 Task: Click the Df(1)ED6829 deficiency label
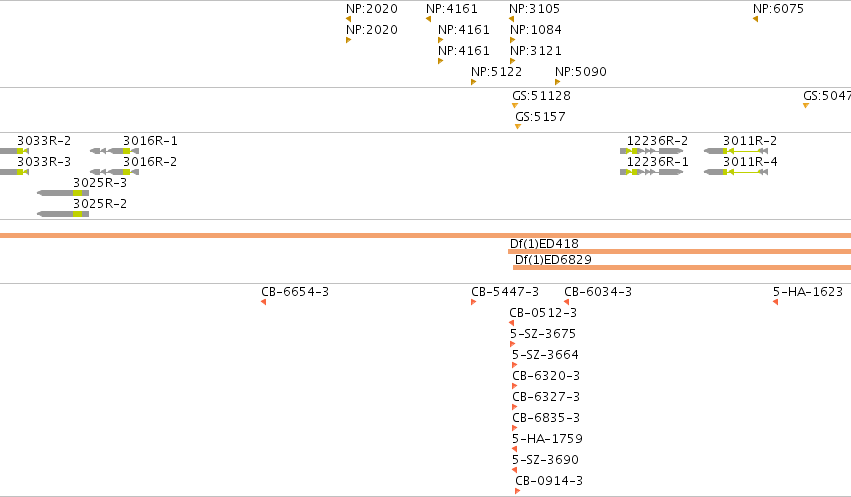[x=553, y=260]
